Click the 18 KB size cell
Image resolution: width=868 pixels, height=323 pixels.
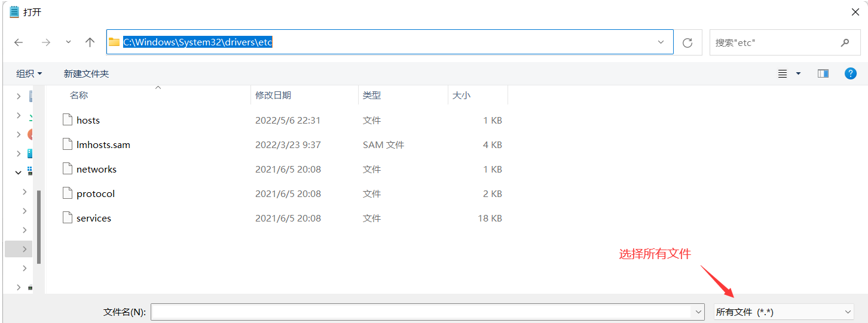(x=490, y=218)
